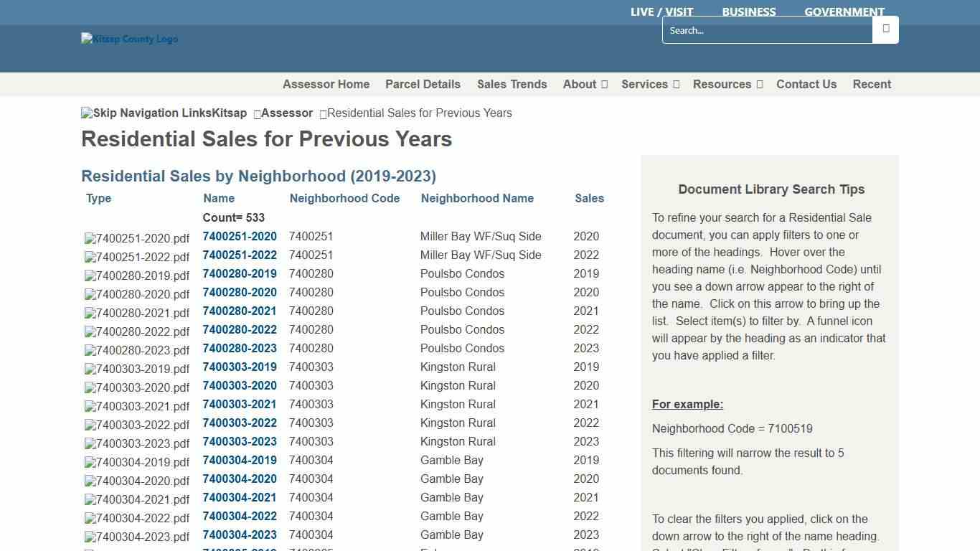Select the Sales Trends menu item

(512, 84)
